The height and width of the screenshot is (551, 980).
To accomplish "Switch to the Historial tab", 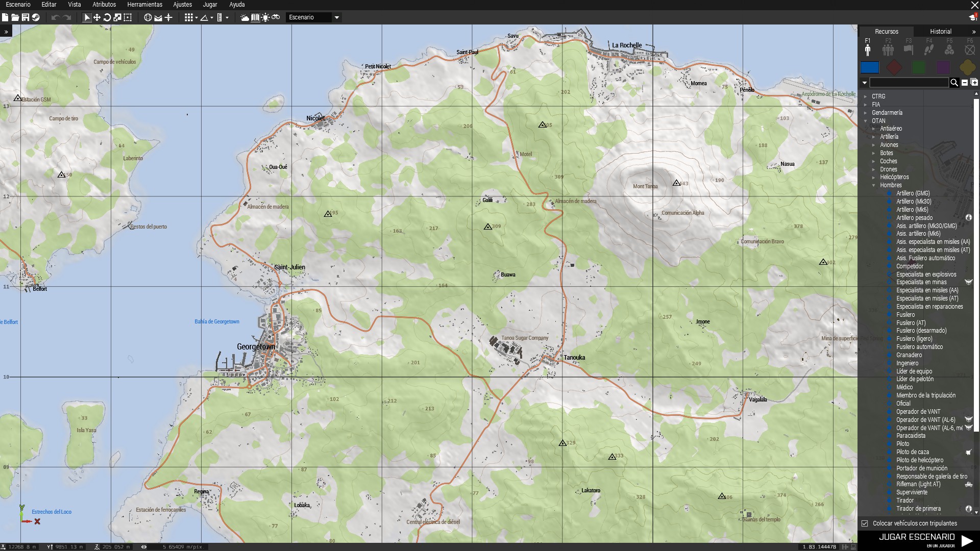I will pos(940,32).
